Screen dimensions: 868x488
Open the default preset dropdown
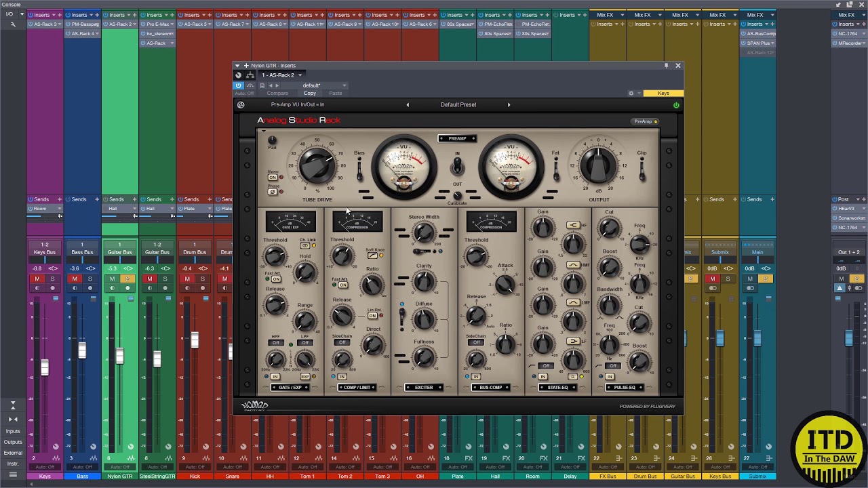tap(324, 85)
